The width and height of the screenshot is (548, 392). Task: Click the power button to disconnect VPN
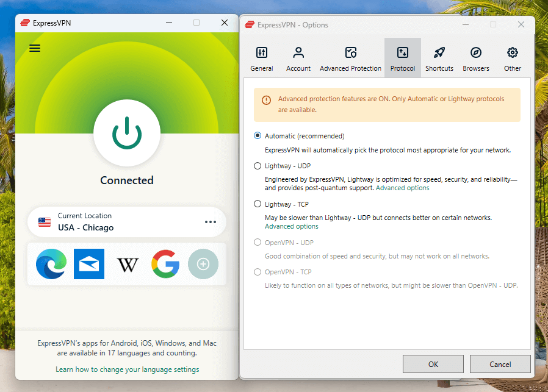[127, 134]
